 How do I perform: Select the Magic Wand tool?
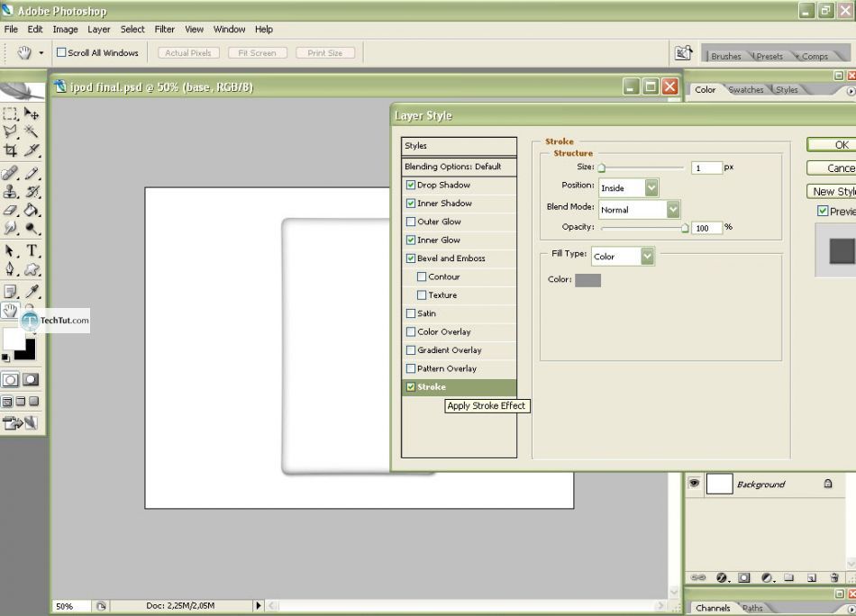tap(32, 131)
